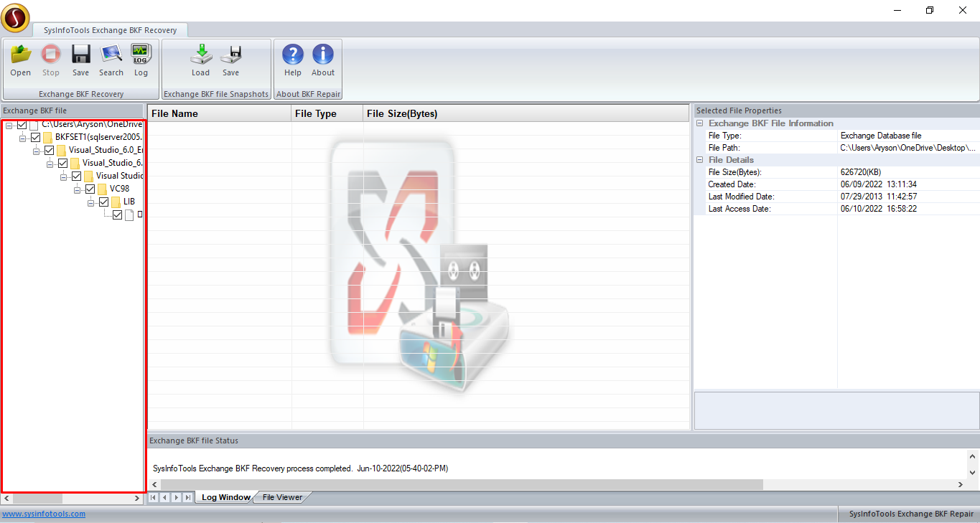Click the tree panel's scroll-left arrow
Screen dimensions: 980x523
[6, 498]
